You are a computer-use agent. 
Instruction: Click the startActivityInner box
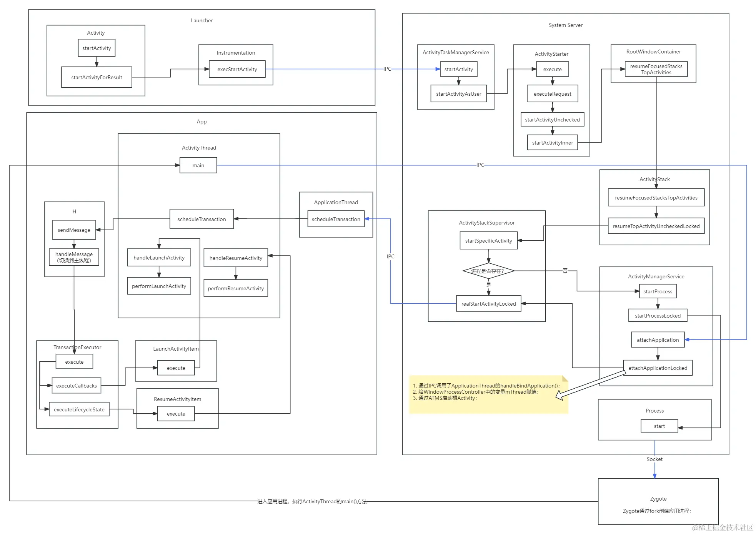coord(552,143)
